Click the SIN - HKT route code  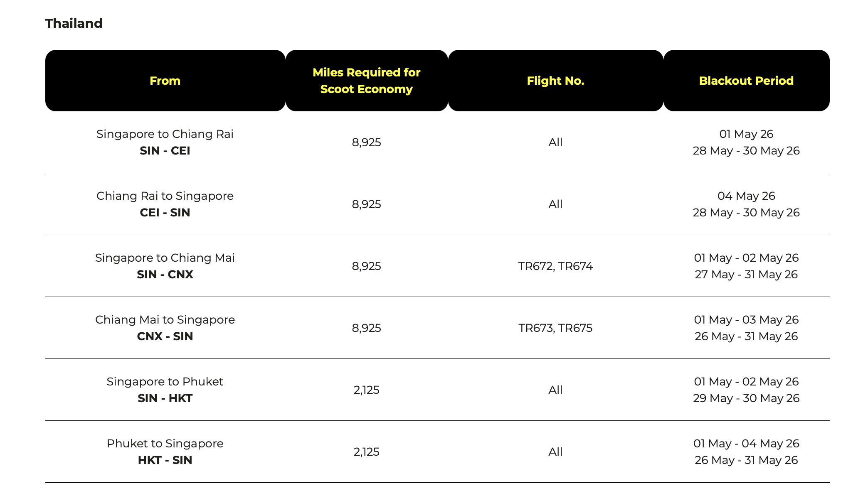(165, 398)
